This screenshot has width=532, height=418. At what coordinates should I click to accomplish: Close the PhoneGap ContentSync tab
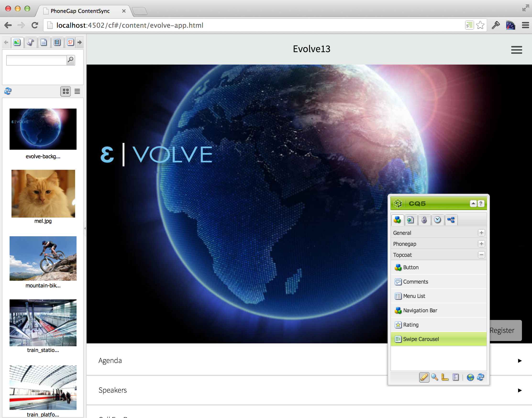pyautogui.click(x=124, y=11)
